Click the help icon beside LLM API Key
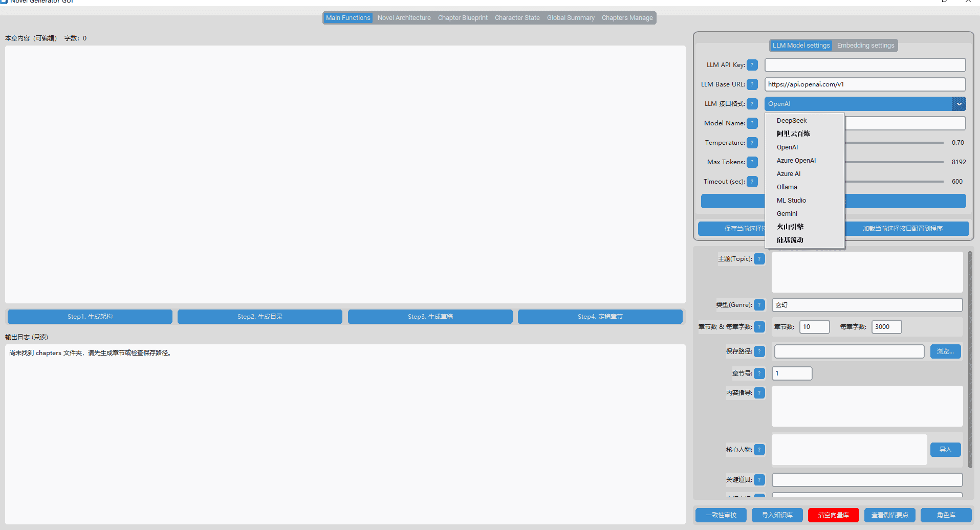Screen dimensions: 980x530 click(752, 65)
